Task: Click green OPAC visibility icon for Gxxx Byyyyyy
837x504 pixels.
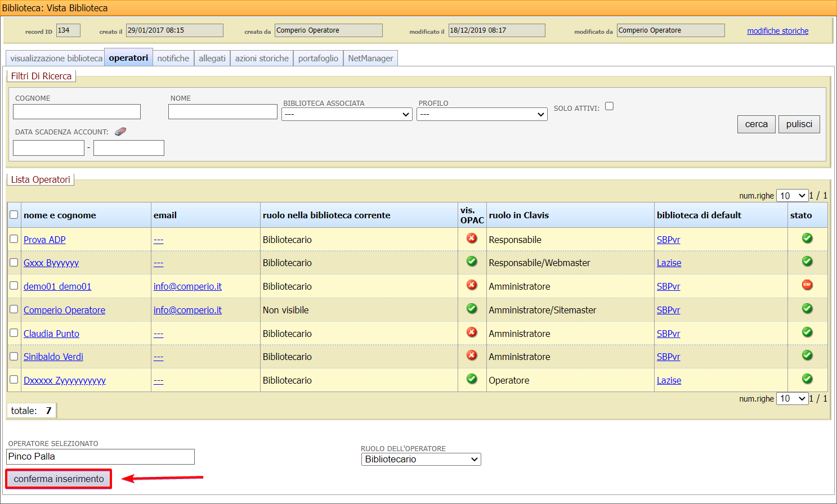Action: [x=472, y=261]
